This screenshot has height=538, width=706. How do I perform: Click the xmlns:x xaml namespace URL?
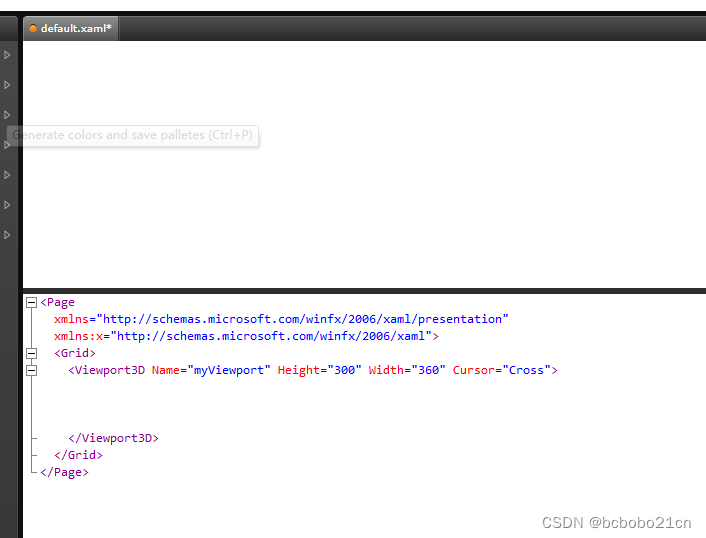click(272, 336)
